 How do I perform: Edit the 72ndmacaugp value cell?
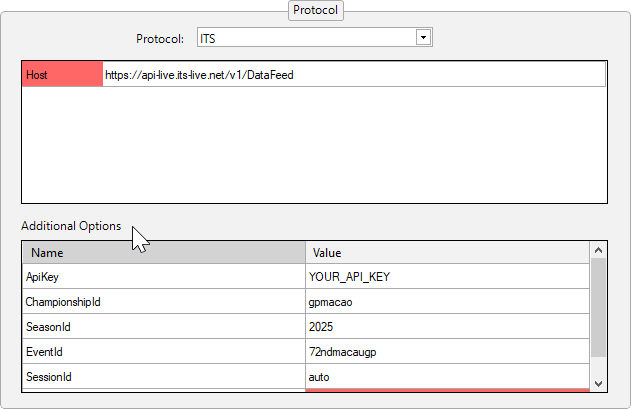(447, 352)
